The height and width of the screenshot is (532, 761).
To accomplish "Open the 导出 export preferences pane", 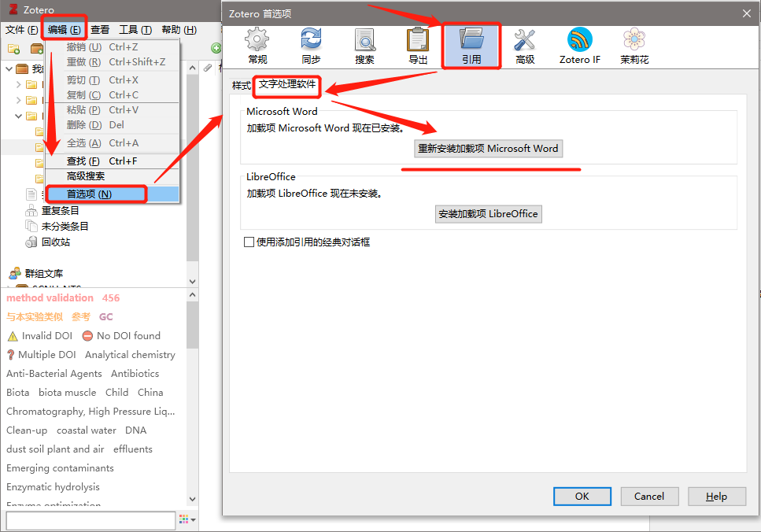I will coord(418,46).
